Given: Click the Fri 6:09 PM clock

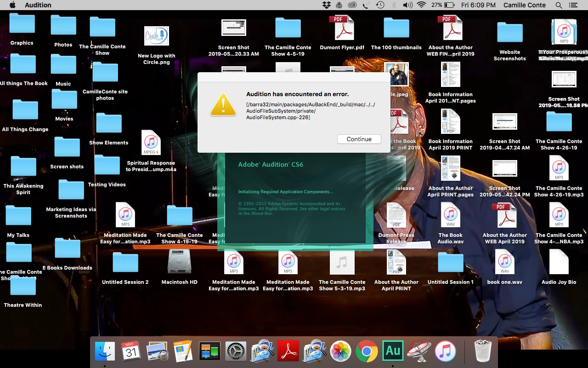Looking at the screenshot, I should (x=478, y=5).
